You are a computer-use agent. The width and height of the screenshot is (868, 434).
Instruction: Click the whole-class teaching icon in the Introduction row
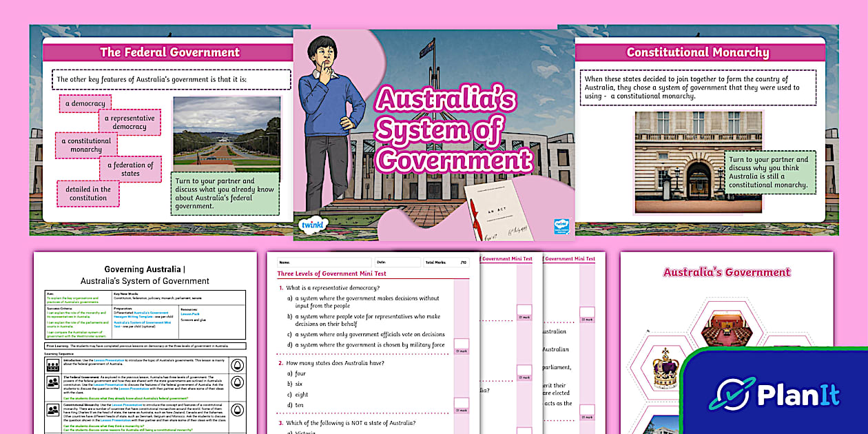tap(54, 365)
